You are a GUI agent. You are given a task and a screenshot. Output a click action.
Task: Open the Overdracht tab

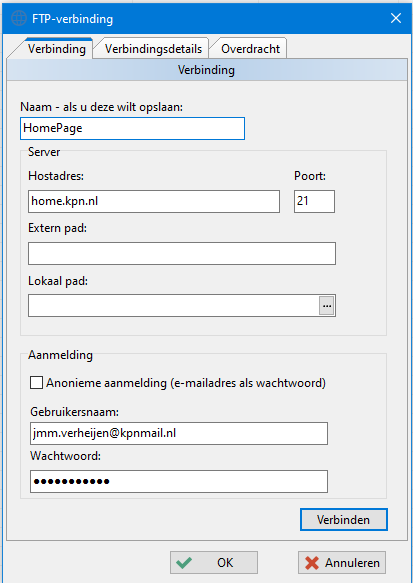(x=250, y=49)
